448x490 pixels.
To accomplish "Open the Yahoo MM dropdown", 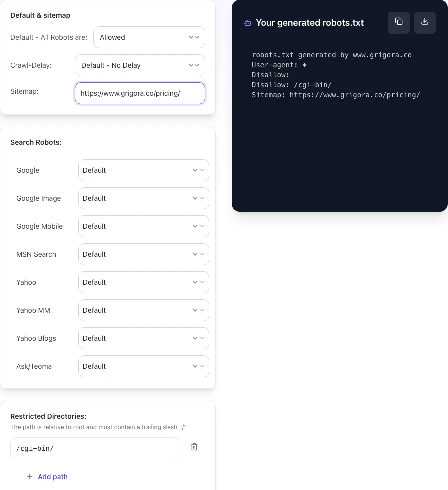I will click(143, 310).
